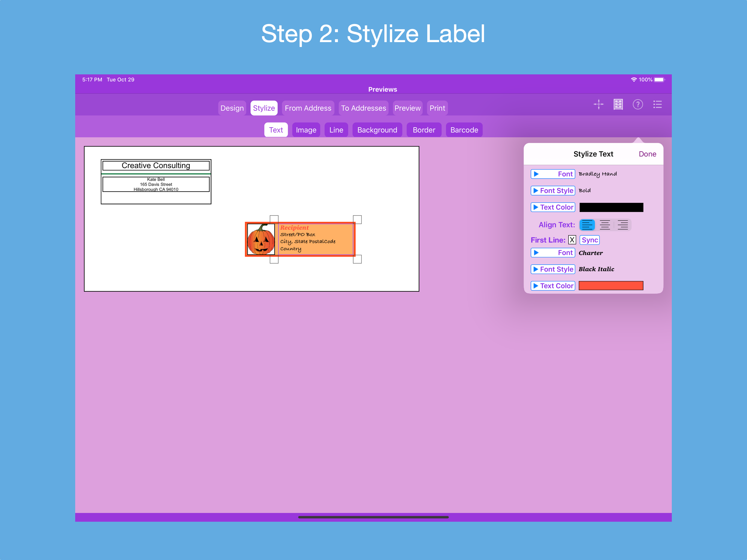The height and width of the screenshot is (560, 747).
Task: Open Help with the question mark icon
Action: coord(638,104)
